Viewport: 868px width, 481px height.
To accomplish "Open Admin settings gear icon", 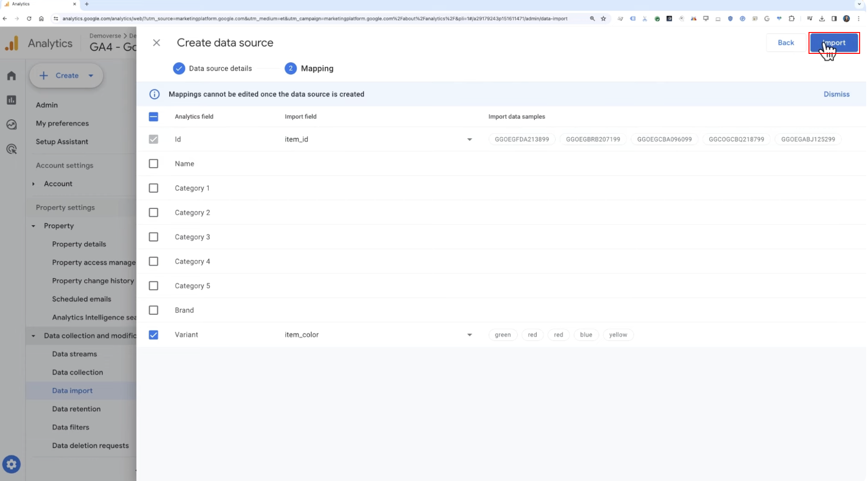I will point(12,464).
